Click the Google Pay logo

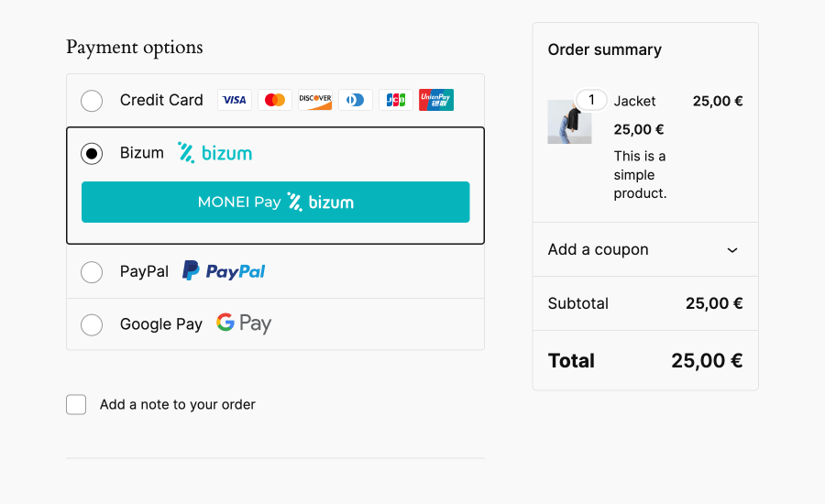(x=244, y=323)
